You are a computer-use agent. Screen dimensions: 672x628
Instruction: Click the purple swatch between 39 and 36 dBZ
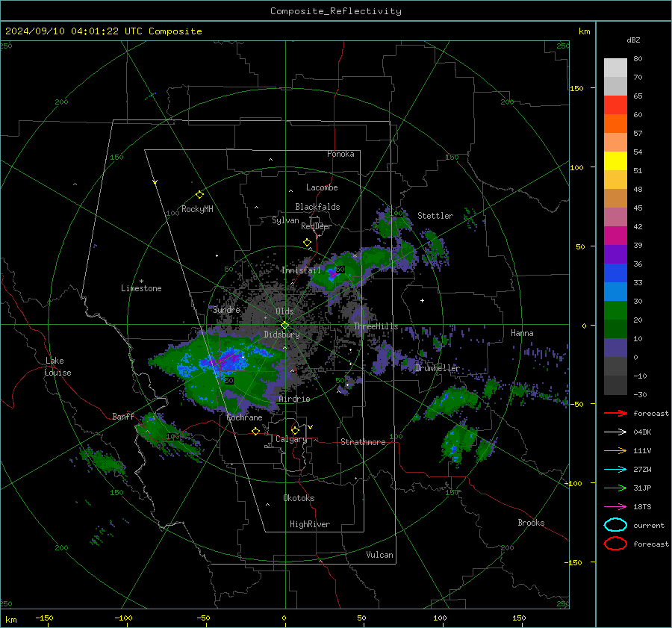[x=615, y=254]
